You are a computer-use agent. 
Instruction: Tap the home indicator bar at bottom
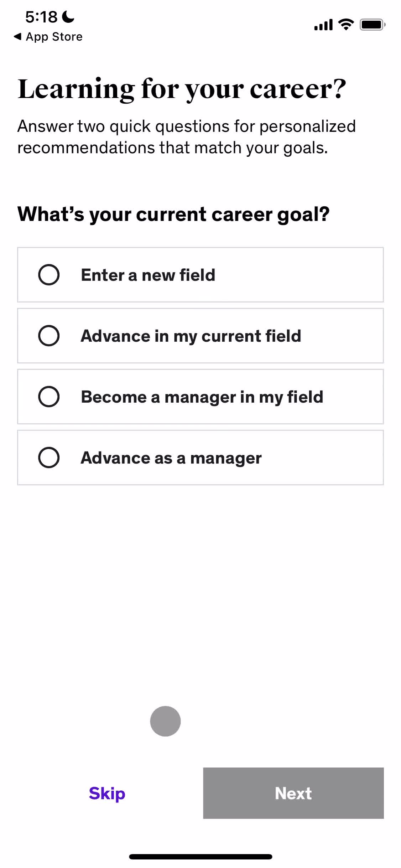tap(200, 857)
